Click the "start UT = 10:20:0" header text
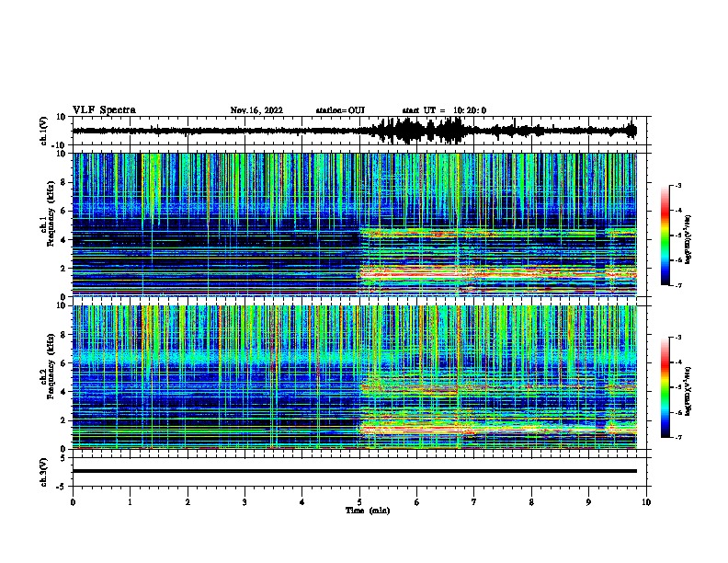Image resolution: width=728 pixels, height=563 pixels. pyautogui.click(x=444, y=110)
